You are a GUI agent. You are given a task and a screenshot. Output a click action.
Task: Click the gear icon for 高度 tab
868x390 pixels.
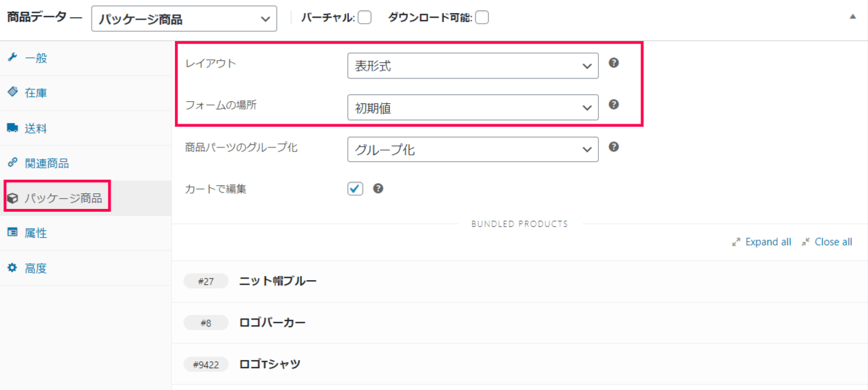tap(12, 268)
